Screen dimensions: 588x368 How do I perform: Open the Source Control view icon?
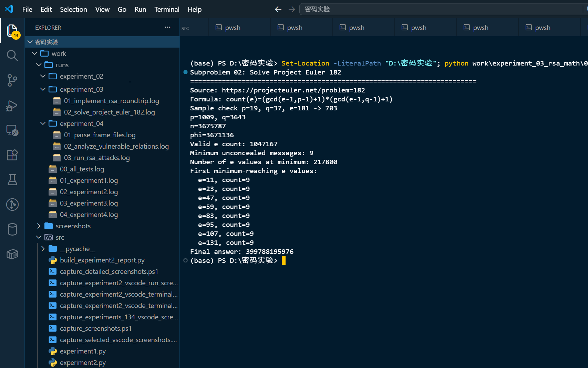pyautogui.click(x=12, y=80)
